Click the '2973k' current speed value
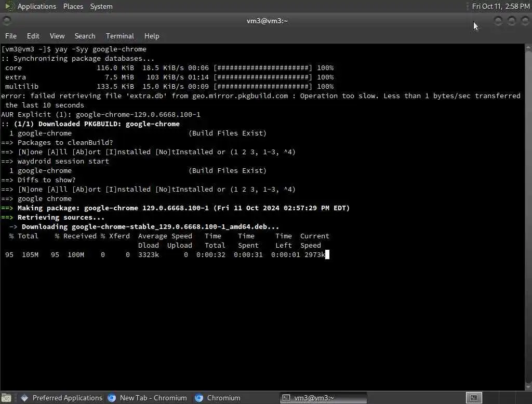Image resolution: width=532 pixels, height=404 pixels. click(x=315, y=255)
